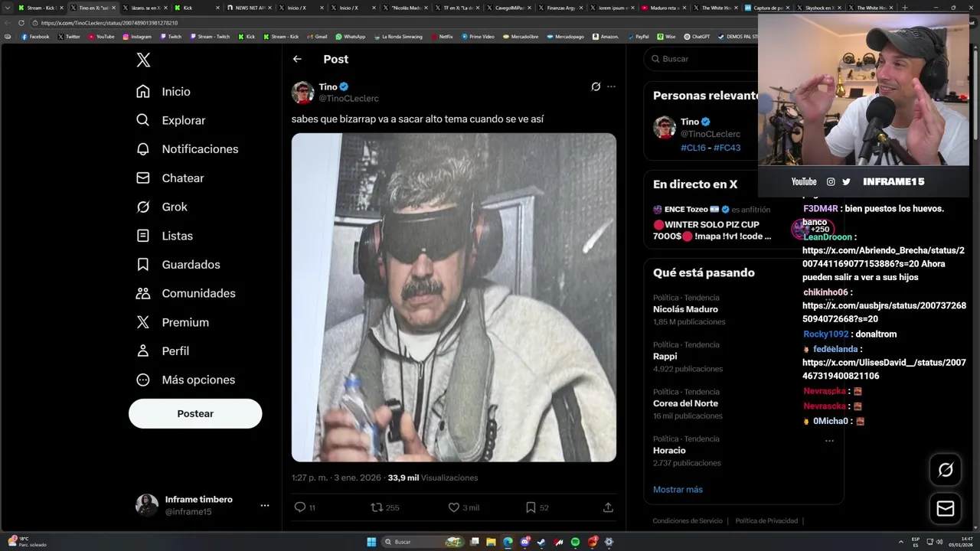The width and height of the screenshot is (980, 551).
Task: Open Spotify from the taskbar
Action: (575, 542)
